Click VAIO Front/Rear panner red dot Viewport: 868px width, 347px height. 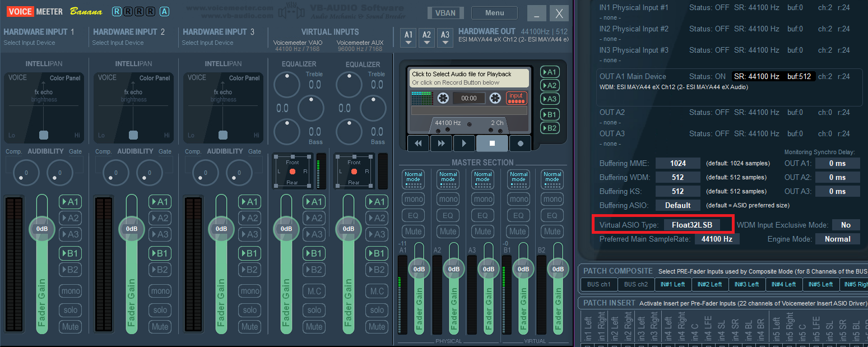click(292, 171)
